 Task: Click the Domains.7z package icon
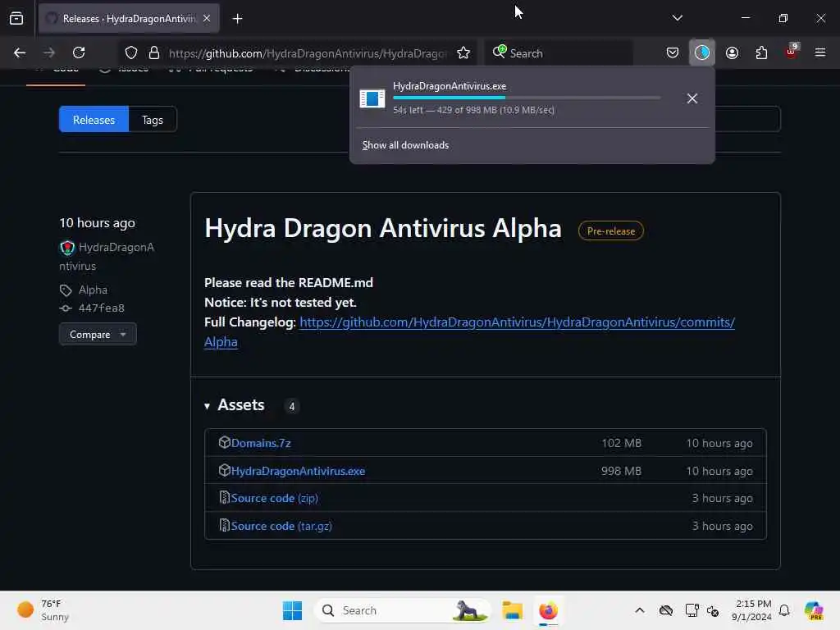coord(225,442)
